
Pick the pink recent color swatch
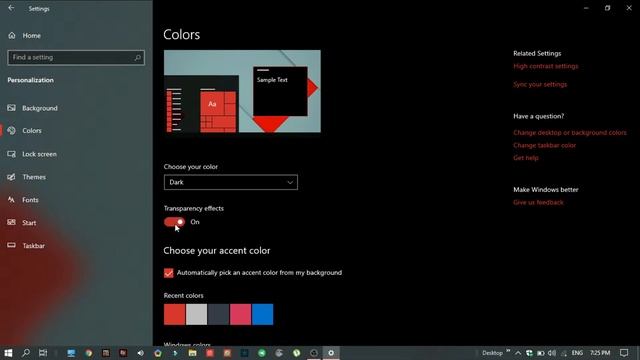pos(240,314)
